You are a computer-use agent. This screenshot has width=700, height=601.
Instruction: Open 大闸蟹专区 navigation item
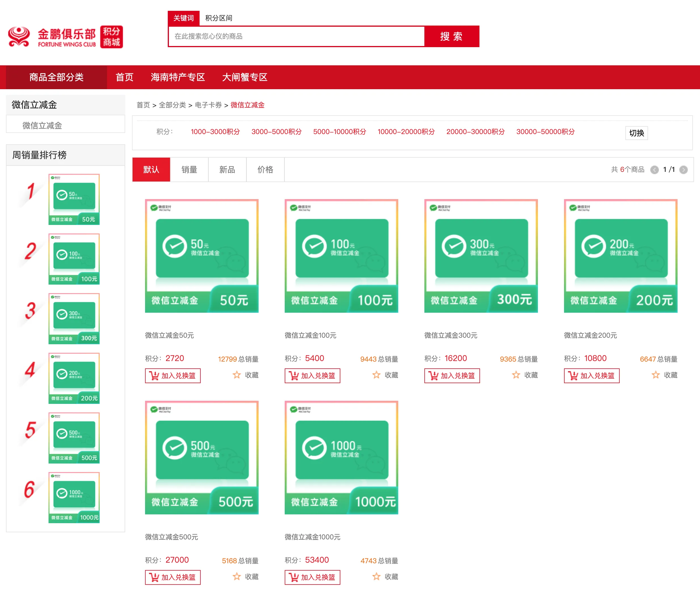[245, 78]
